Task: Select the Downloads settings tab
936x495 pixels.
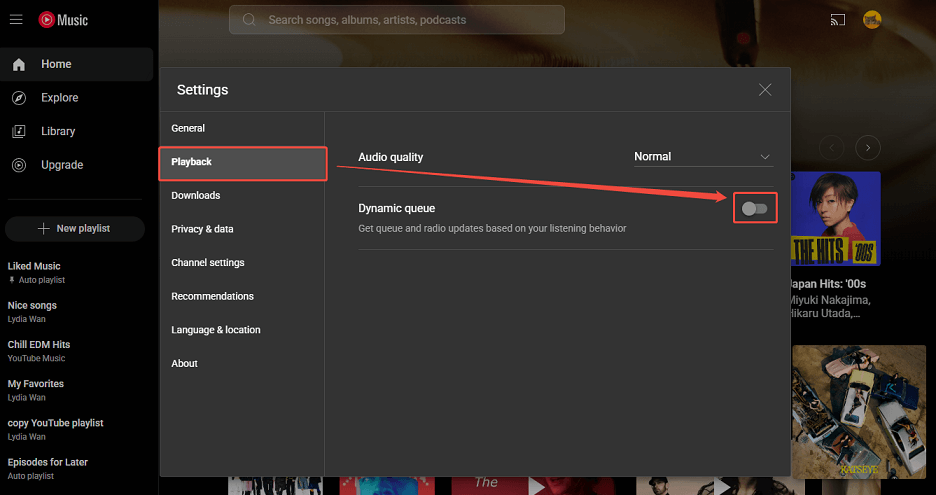Action: pyautogui.click(x=242, y=195)
